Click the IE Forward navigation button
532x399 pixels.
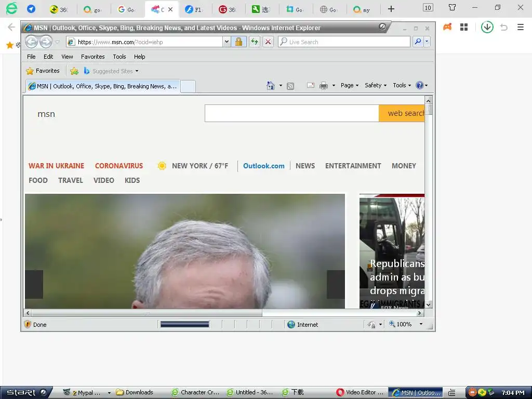coord(46,42)
